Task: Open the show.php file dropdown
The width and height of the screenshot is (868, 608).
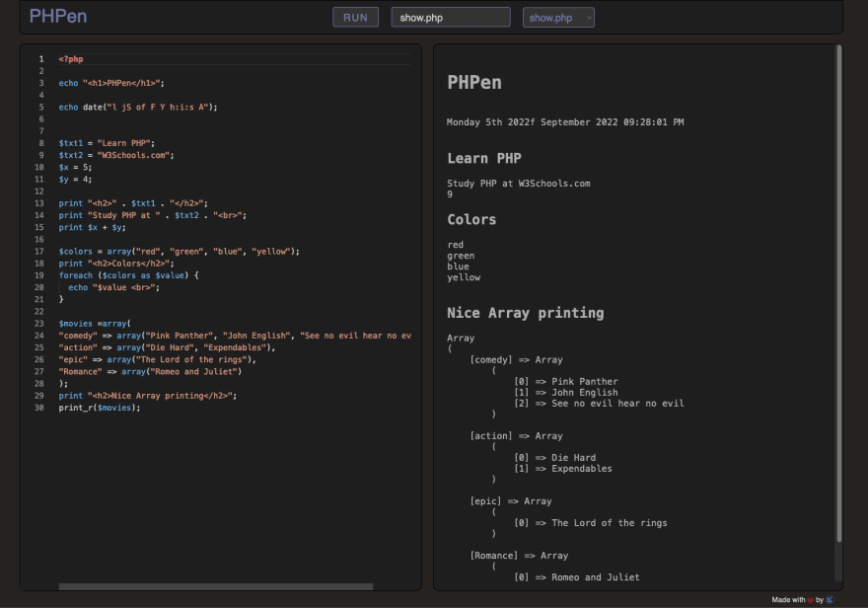Action: click(558, 17)
